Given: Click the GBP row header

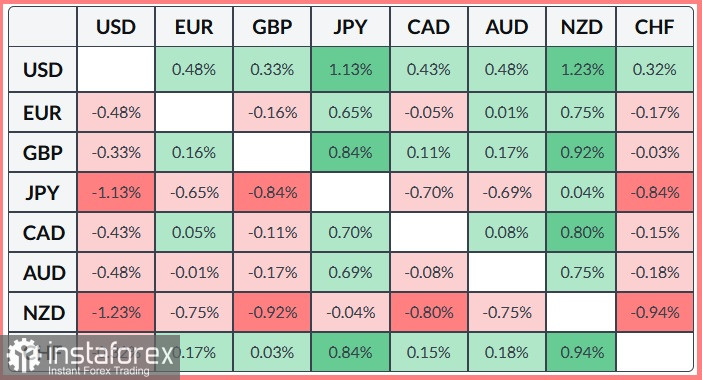Looking at the screenshot, I should click(x=43, y=153).
